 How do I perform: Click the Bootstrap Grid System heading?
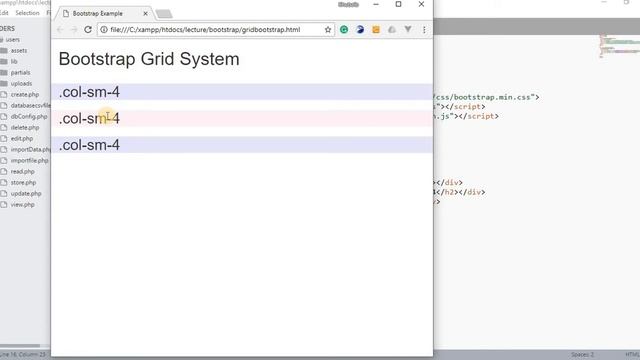[149, 59]
